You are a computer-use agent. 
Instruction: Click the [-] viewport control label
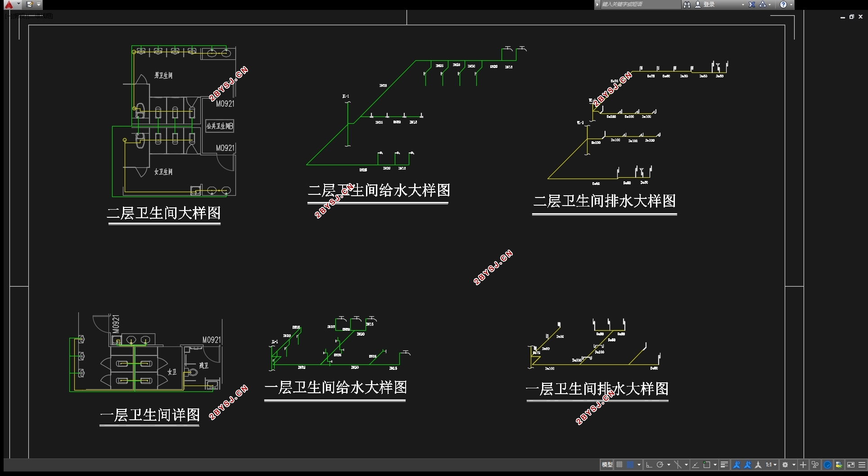tap(8, 16)
